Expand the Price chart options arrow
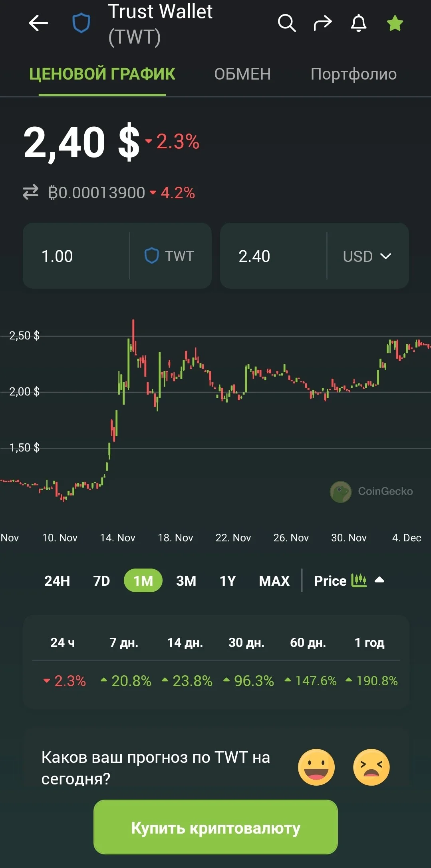Viewport: 431px width, 868px height. [379, 580]
